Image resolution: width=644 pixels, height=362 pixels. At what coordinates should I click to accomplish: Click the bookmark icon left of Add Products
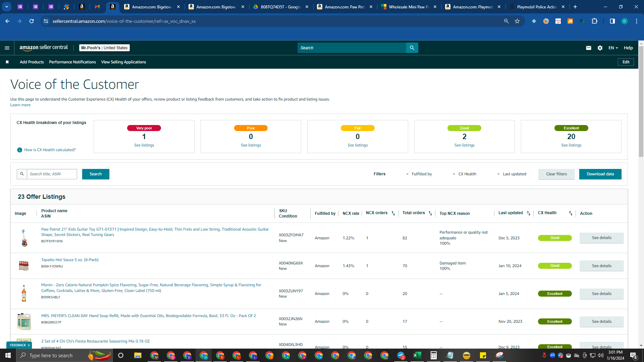click(7, 62)
